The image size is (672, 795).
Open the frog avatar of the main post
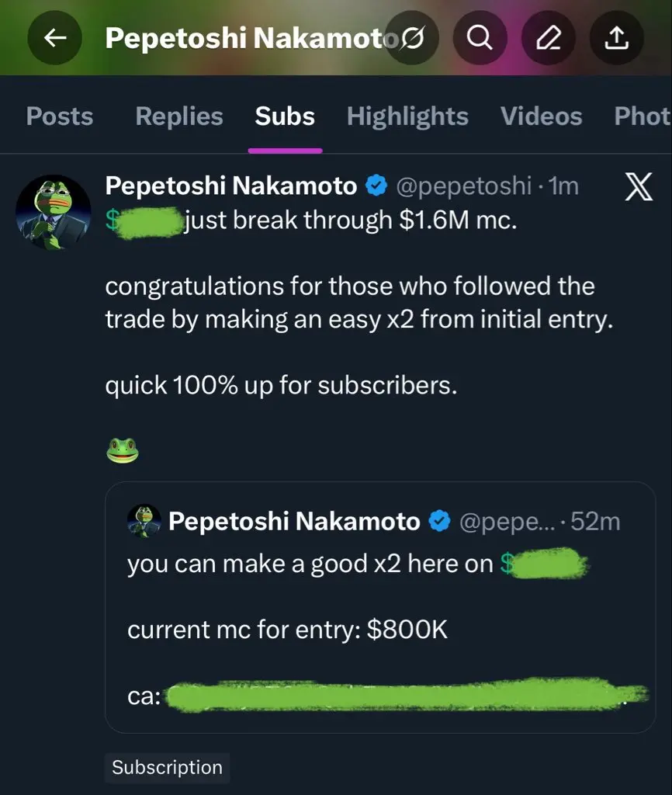pos(54,212)
